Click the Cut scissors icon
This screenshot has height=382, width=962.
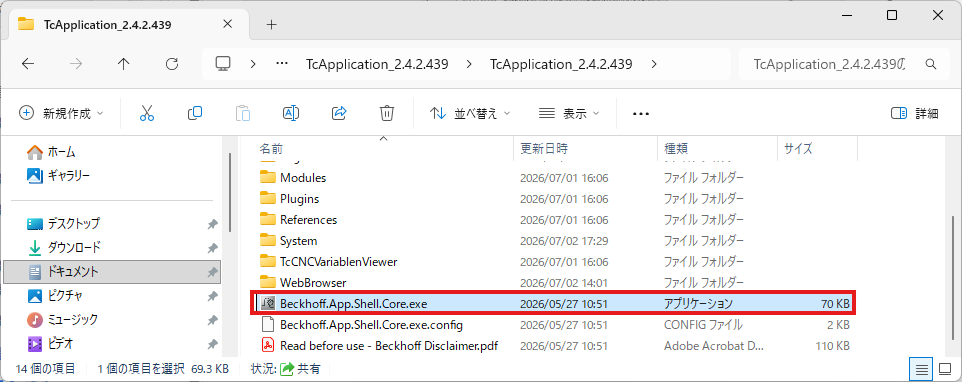[147, 113]
